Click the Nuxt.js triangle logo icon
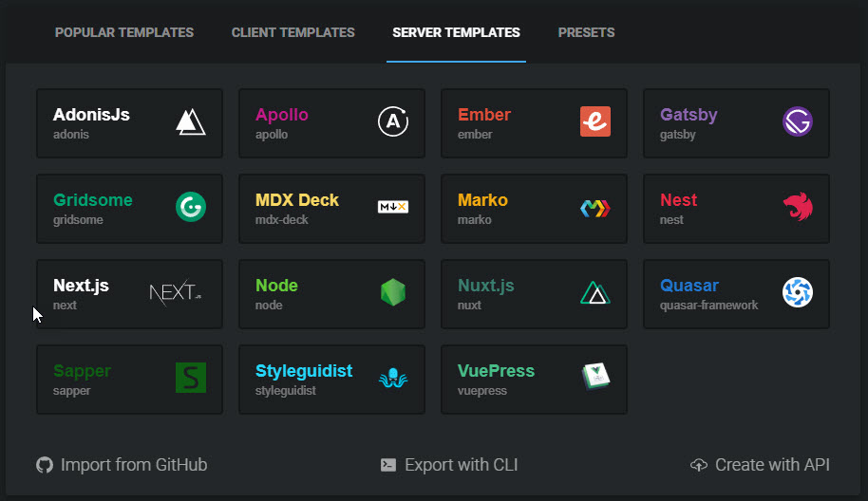 click(x=595, y=292)
